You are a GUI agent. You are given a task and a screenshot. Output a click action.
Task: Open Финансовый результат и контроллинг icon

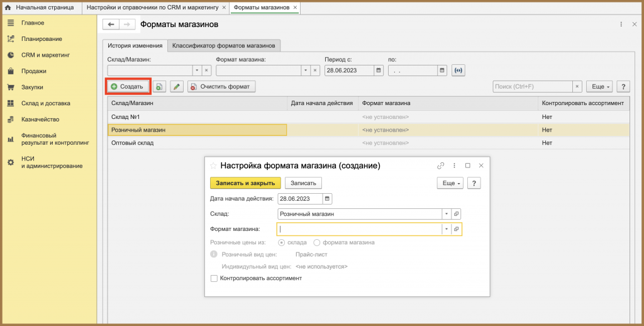click(x=11, y=139)
